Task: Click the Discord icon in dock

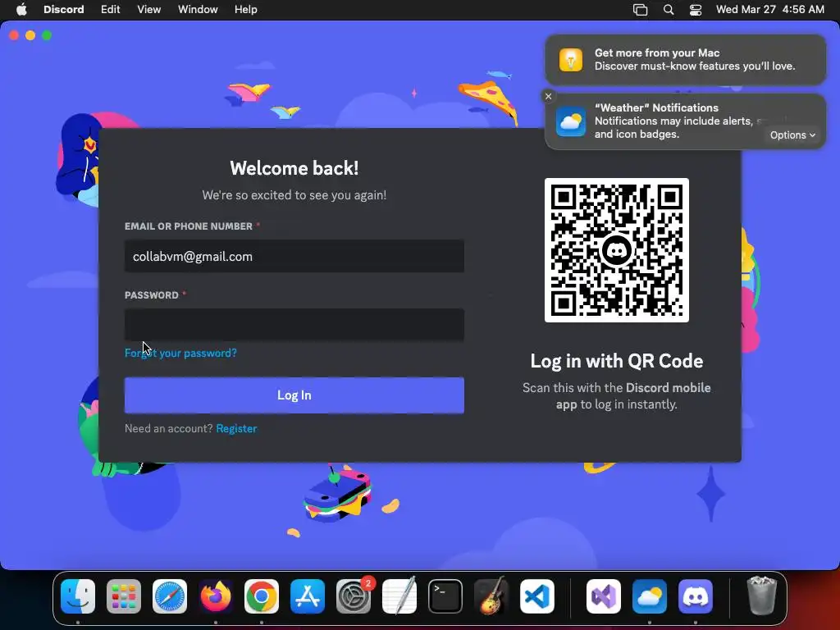Action: [x=696, y=596]
